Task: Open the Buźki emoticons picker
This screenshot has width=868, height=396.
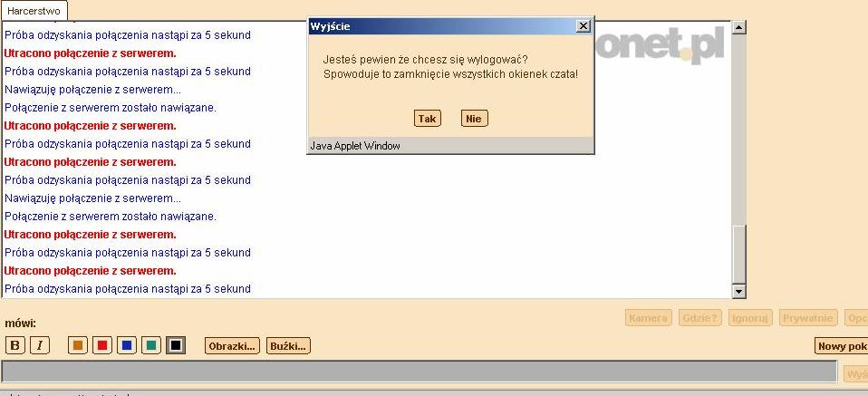Action: 288,345
